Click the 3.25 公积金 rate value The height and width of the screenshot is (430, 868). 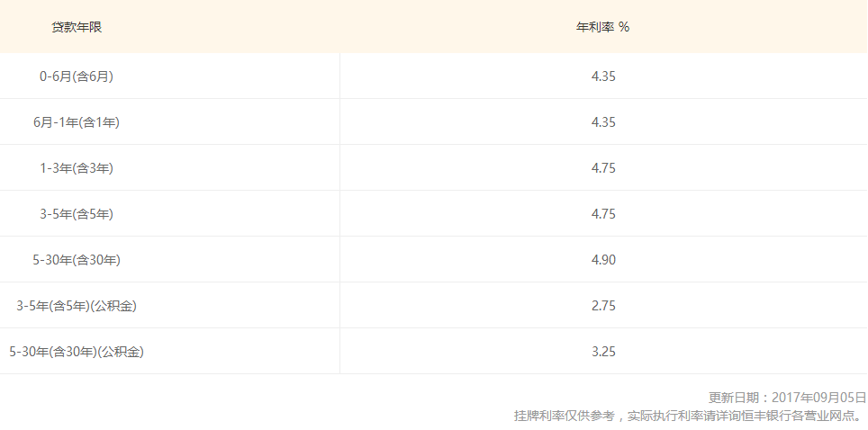point(603,352)
